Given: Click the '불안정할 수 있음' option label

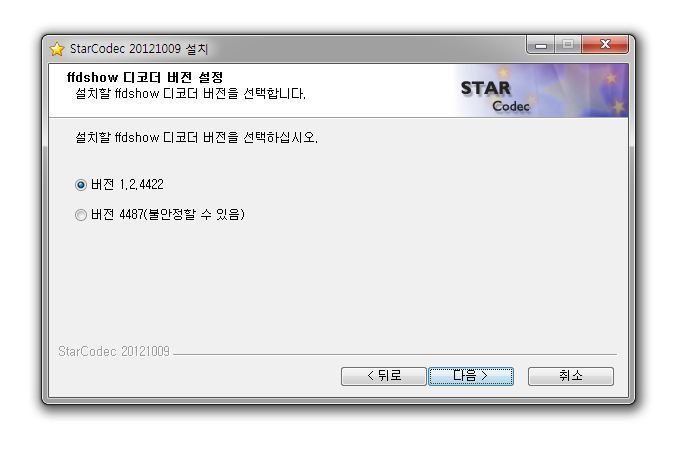Looking at the screenshot, I should (x=195, y=214).
